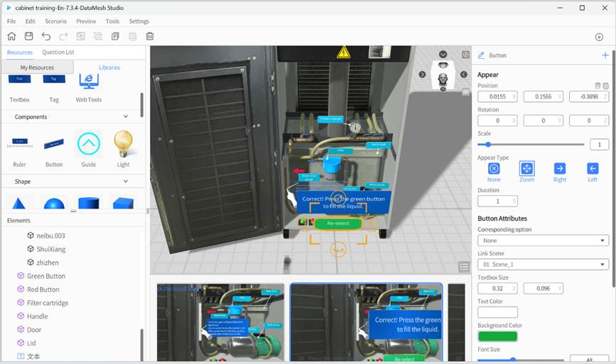Undo the last action via toolbar arrow
616x364 pixels.
[46, 36]
